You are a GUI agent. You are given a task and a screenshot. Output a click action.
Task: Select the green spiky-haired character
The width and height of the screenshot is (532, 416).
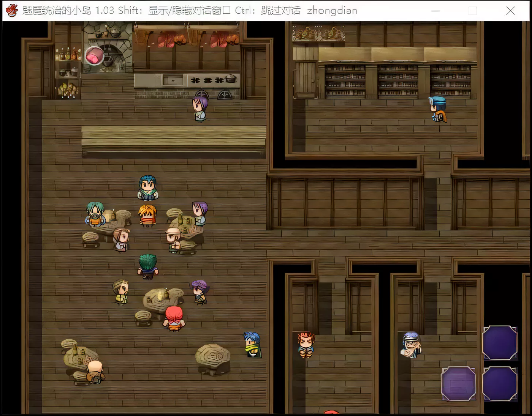148,266
